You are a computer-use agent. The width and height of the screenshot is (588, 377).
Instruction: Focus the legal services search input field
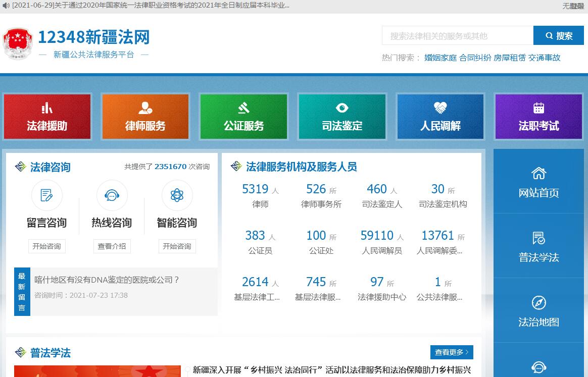pyautogui.click(x=457, y=36)
